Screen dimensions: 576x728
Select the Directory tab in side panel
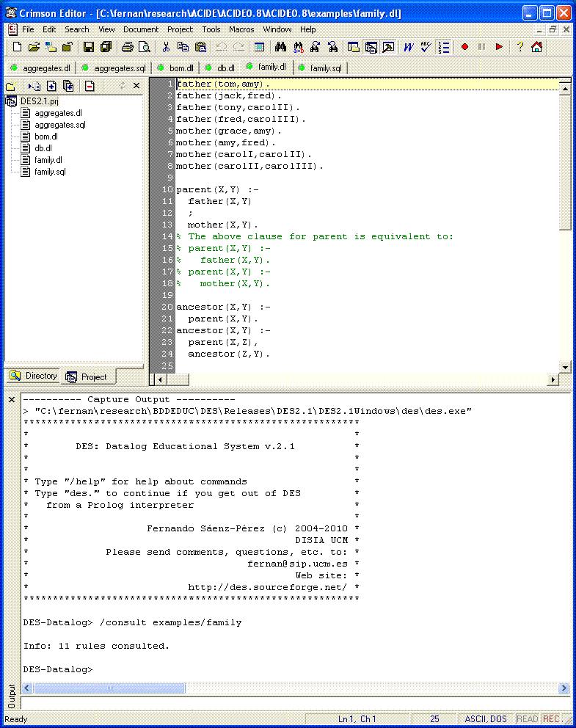pyautogui.click(x=34, y=376)
